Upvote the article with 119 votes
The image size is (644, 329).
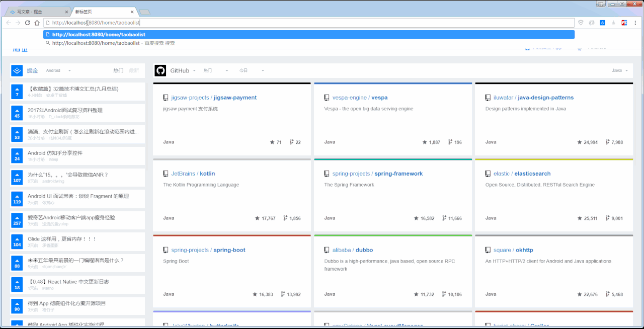[17, 199]
